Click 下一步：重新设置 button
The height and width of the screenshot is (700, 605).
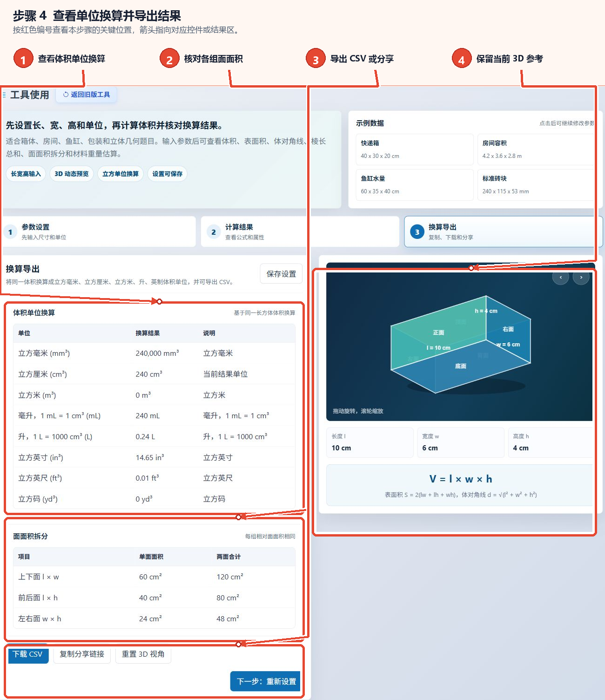click(266, 681)
